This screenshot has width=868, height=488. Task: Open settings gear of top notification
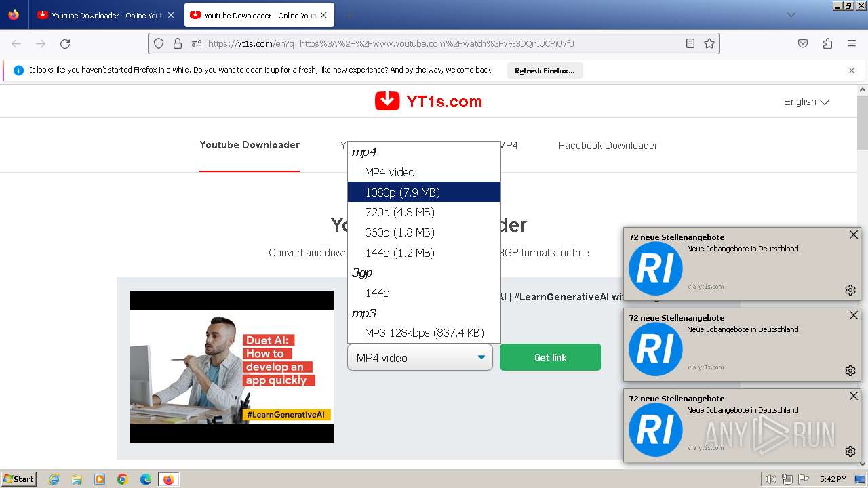[x=850, y=290]
